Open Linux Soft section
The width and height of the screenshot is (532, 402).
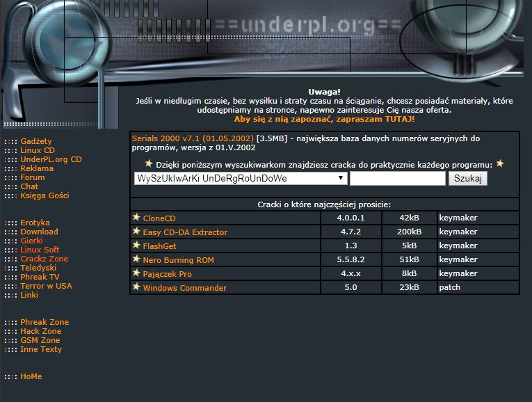point(40,250)
